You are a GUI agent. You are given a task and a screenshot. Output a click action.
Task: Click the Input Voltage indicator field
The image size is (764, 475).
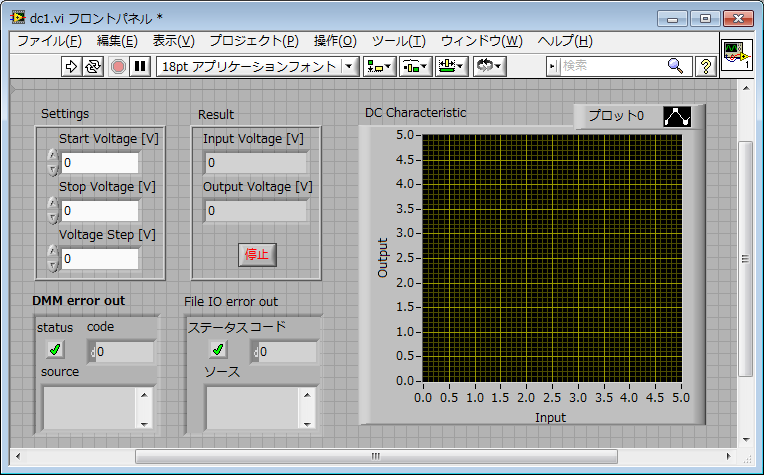click(256, 163)
